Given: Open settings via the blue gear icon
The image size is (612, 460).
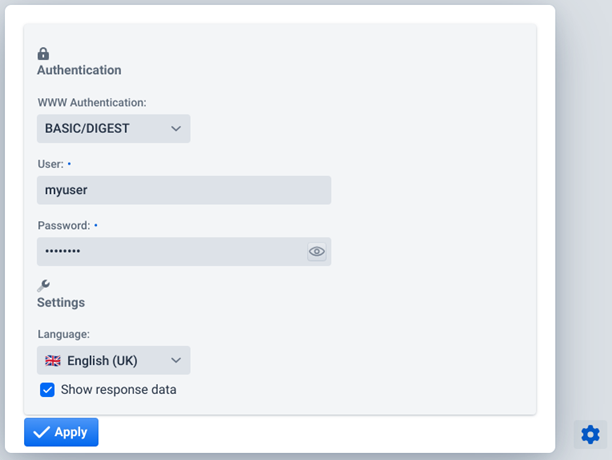Looking at the screenshot, I should tap(590, 434).
